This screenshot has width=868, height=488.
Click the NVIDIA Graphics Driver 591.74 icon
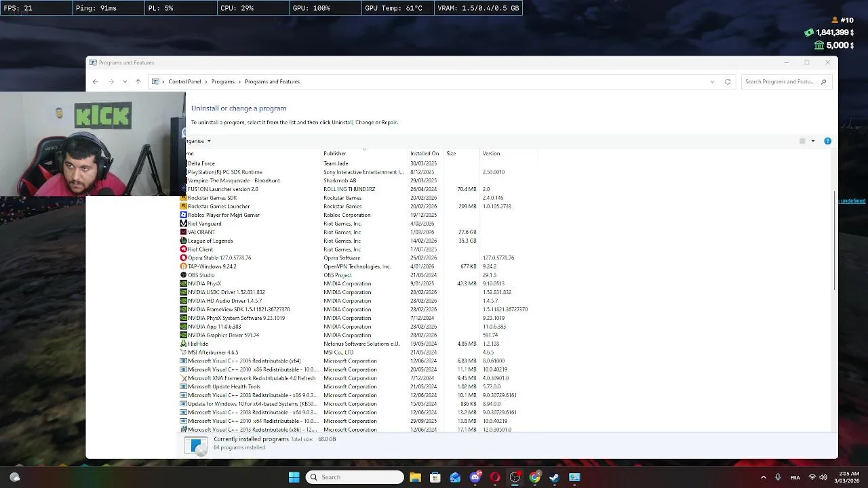point(183,335)
